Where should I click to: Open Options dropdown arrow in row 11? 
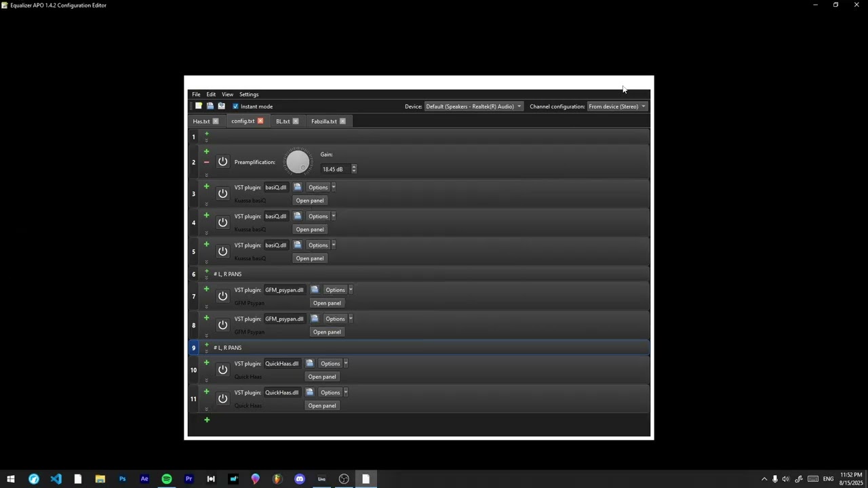coord(345,392)
